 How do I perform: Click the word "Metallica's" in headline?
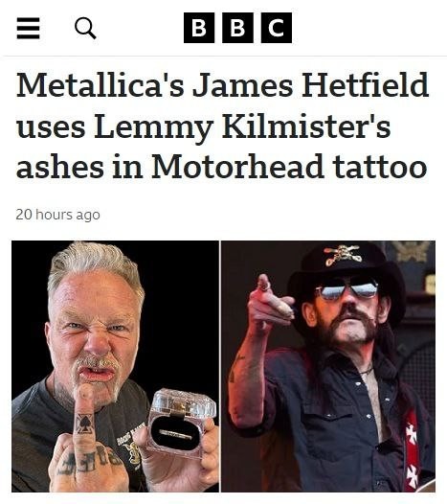coord(101,85)
